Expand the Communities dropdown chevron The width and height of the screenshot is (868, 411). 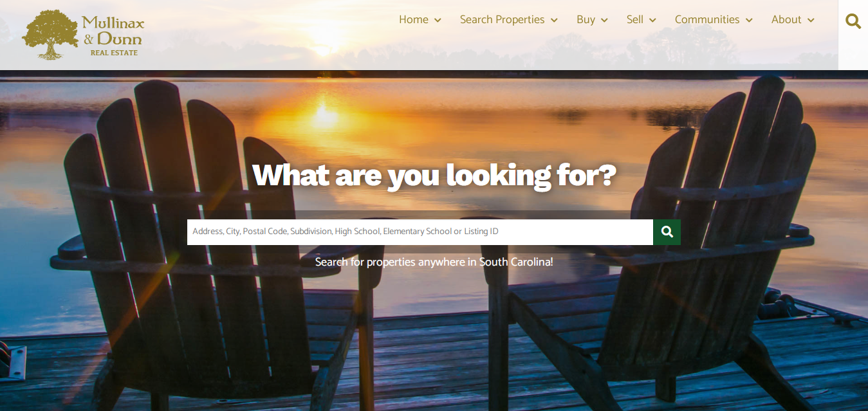click(749, 21)
